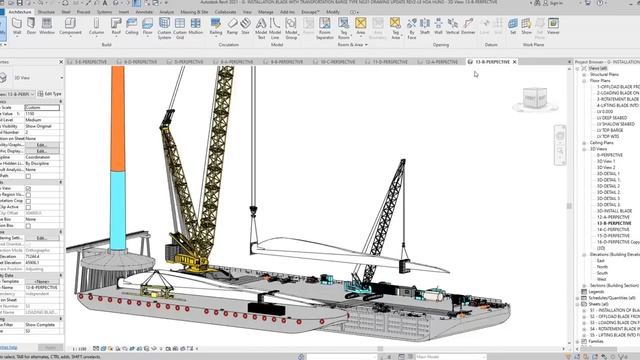
Task: Toggle the Crop Region Visible checkbox
Action: click(x=28, y=195)
